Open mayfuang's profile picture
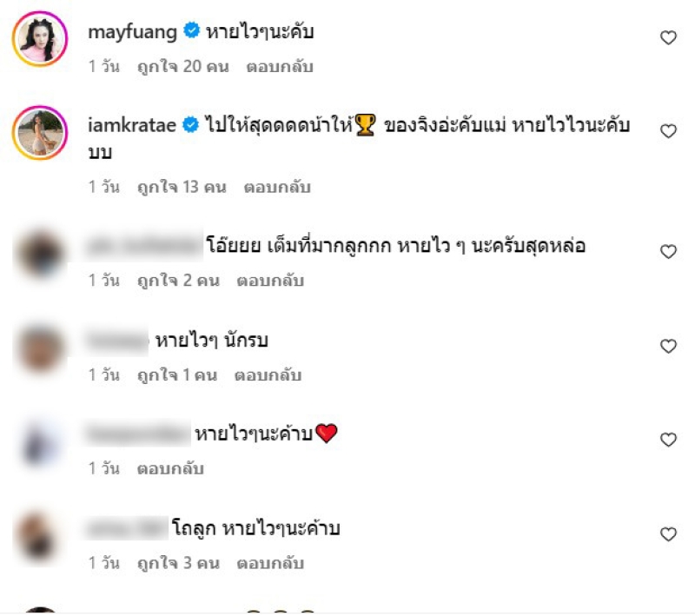Image resolution: width=695 pixels, height=616 pixels. pyautogui.click(x=40, y=38)
